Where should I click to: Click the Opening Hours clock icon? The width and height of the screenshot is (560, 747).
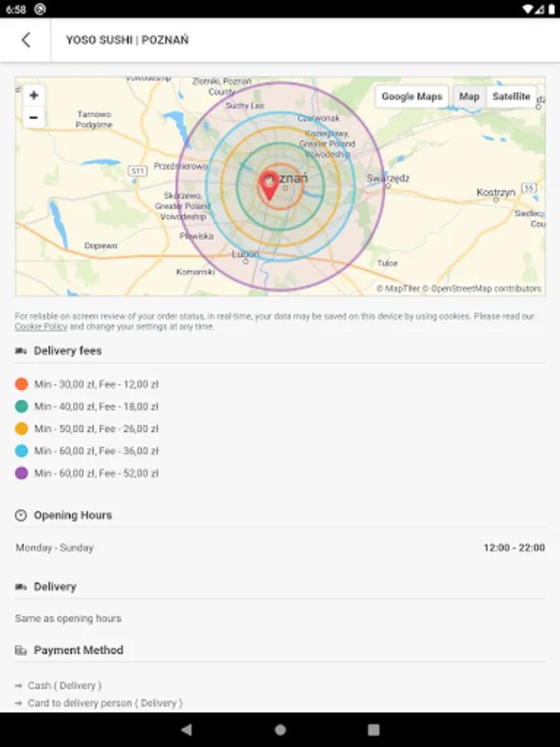click(x=21, y=515)
